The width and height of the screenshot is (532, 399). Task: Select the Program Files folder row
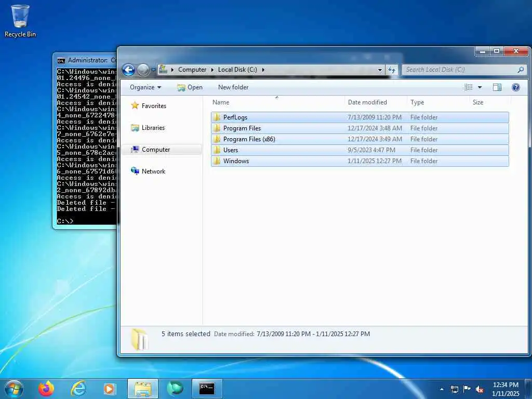pyautogui.click(x=360, y=128)
